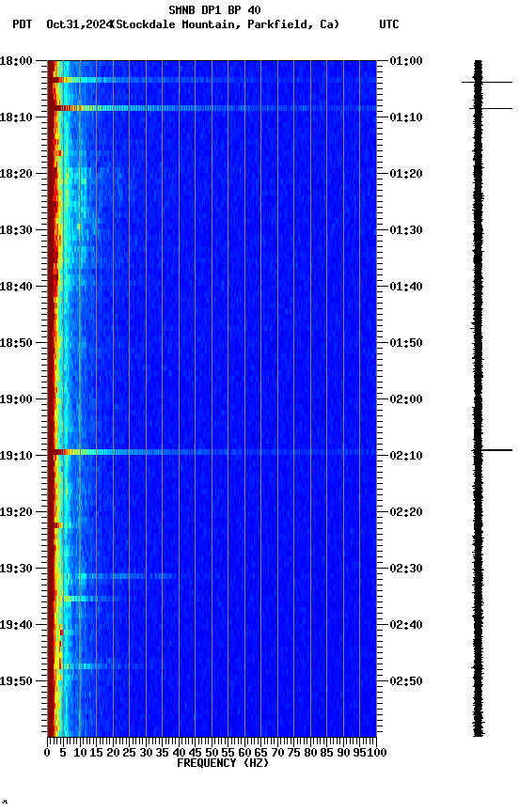Click the event streak near 19:35

[90, 599]
